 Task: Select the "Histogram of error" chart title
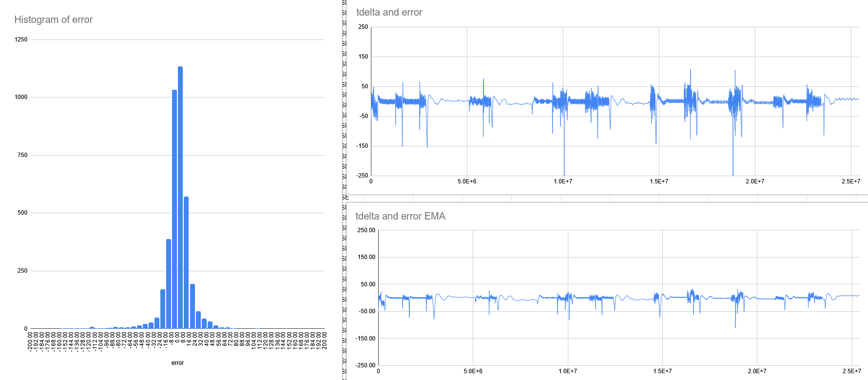(54, 20)
